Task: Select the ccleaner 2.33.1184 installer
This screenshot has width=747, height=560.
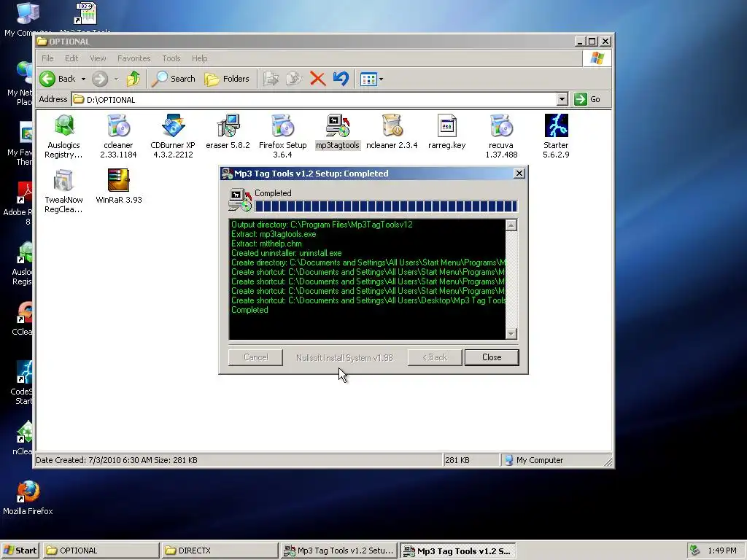Action: (118, 126)
